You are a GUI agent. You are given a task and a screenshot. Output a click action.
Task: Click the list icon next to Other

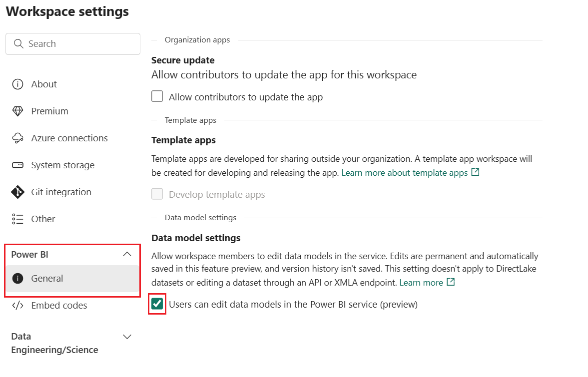pyautogui.click(x=18, y=219)
